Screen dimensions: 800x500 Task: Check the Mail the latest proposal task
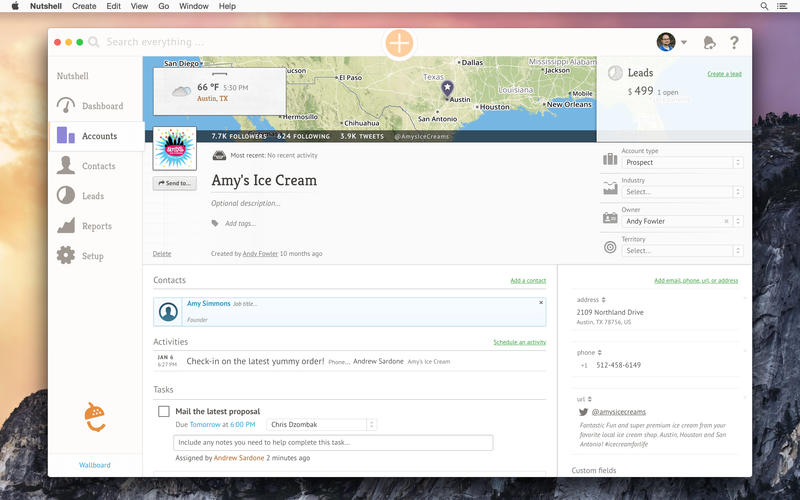[x=164, y=411]
